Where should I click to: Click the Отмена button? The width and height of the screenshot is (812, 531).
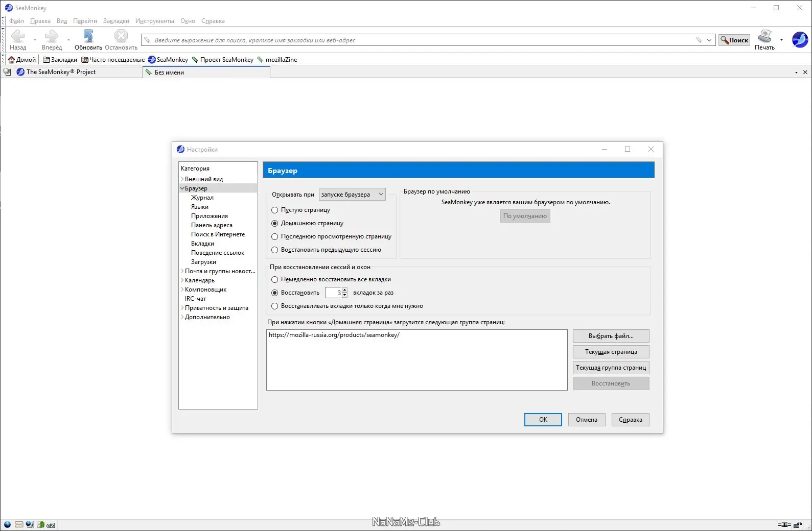point(587,420)
